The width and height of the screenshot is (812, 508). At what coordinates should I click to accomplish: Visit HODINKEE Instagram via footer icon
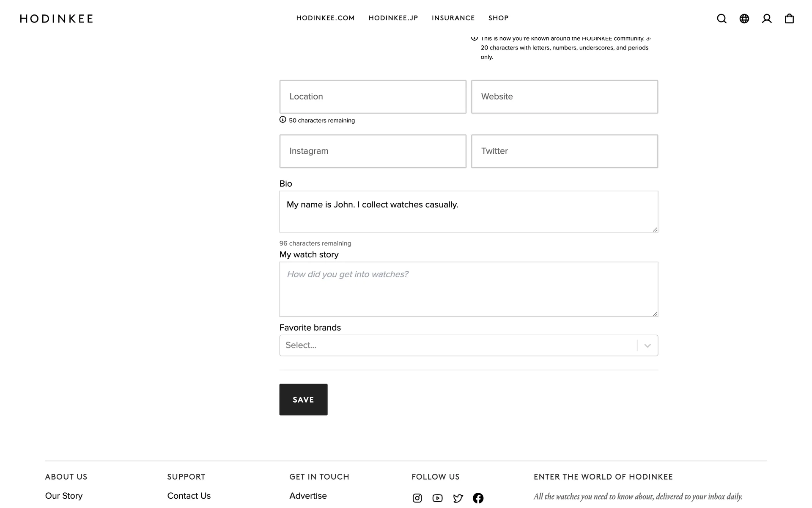[417, 498]
